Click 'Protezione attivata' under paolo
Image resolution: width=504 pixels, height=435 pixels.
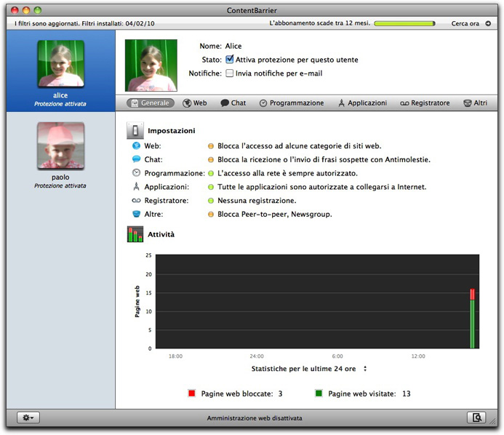(60, 185)
